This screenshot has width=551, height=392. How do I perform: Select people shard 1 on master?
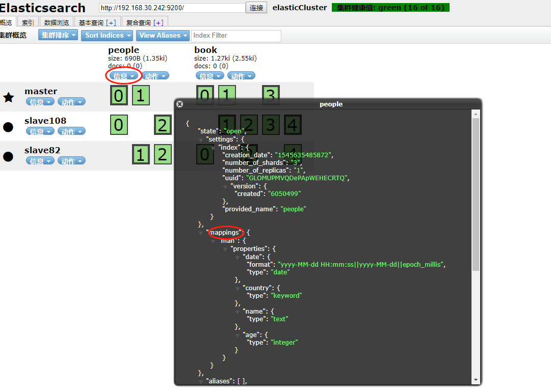click(141, 96)
